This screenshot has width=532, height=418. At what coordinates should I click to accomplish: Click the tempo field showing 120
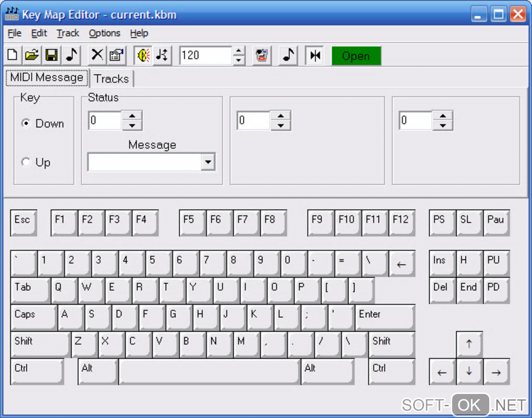pos(205,55)
